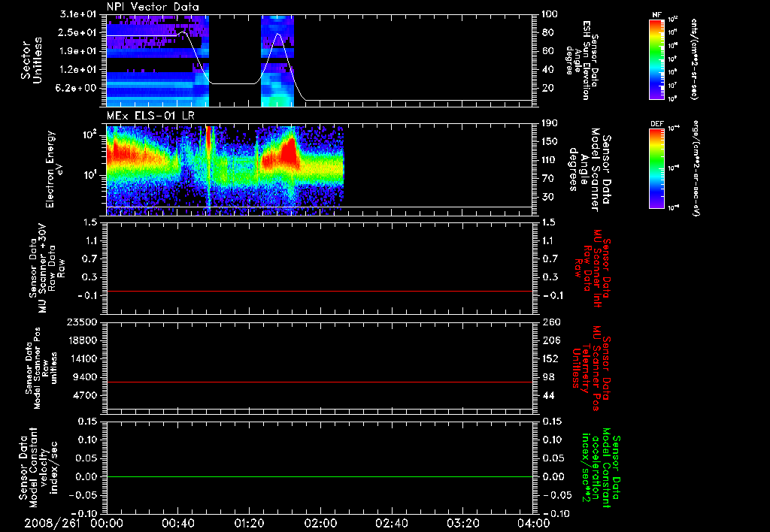Select the 18800 scanner position tick

[82, 340]
